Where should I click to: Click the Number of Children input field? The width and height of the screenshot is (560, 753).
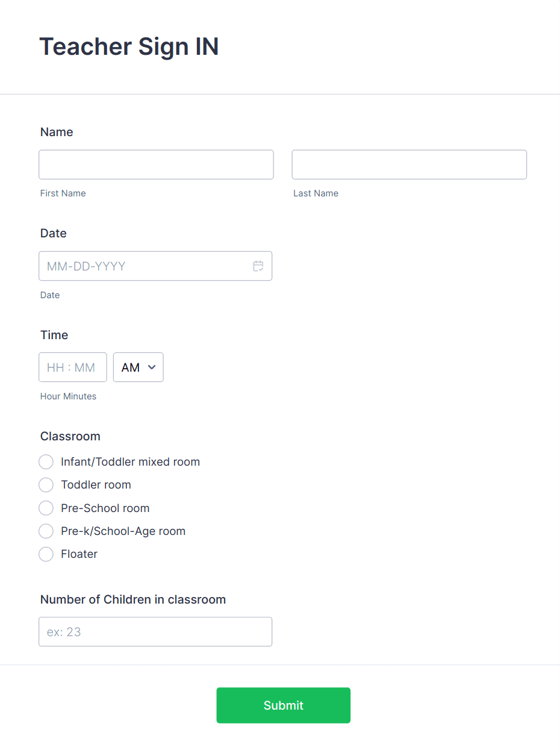tap(155, 631)
